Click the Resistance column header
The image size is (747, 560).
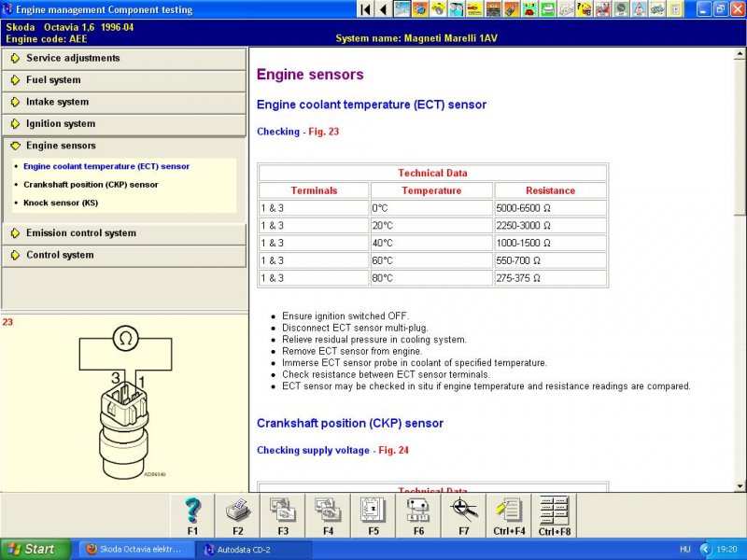(550, 190)
